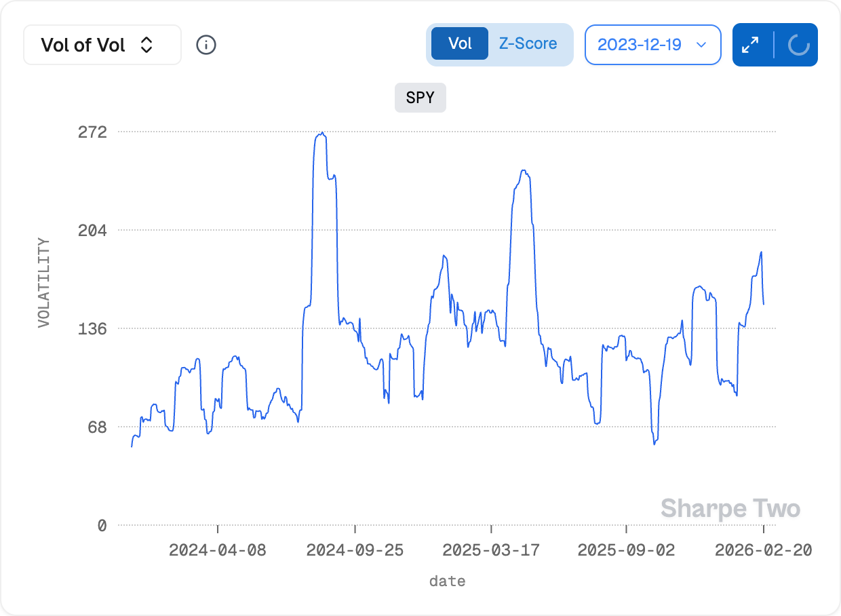Click the 272 y-axis value label
The image size is (841, 616).
click(x=92, y=132)
